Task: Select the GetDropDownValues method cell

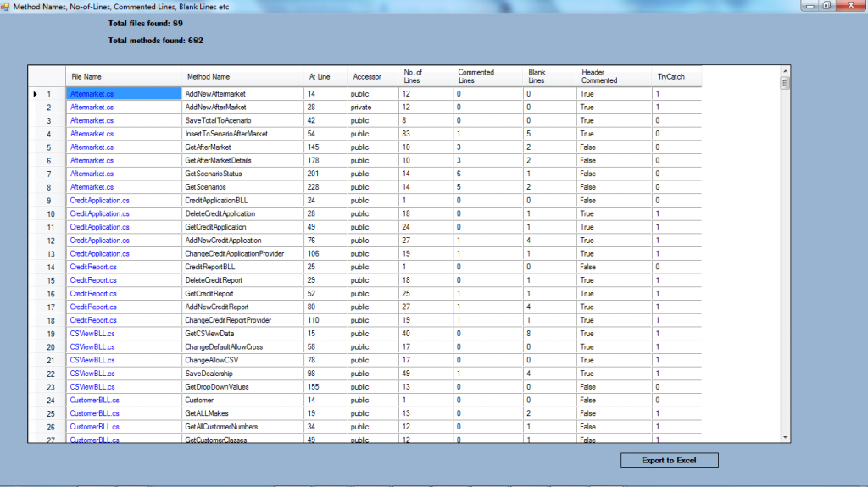Action: click(x=242, y=387)
